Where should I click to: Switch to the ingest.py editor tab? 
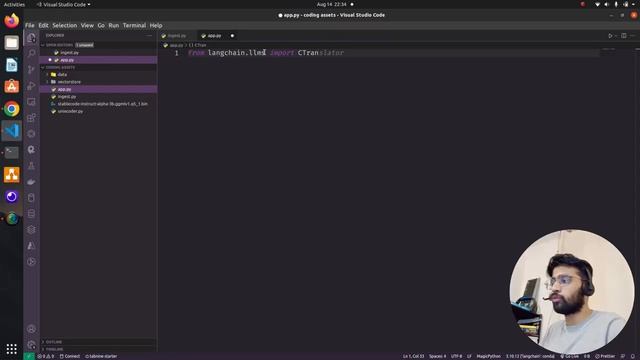coord(176,36)
